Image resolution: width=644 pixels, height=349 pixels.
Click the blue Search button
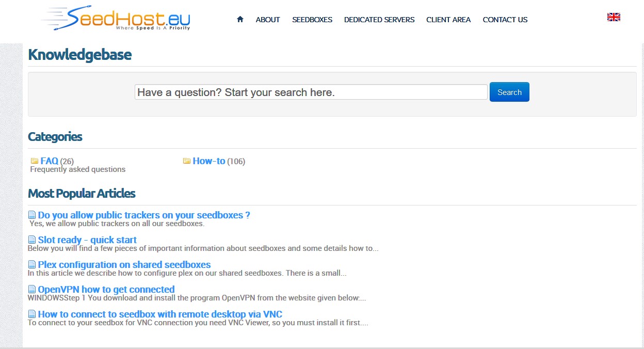point(509,92)
